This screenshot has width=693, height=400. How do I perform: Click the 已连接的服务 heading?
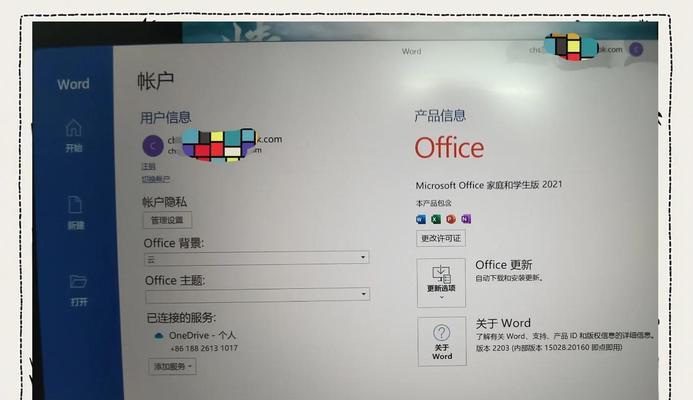tap(181, 318)
